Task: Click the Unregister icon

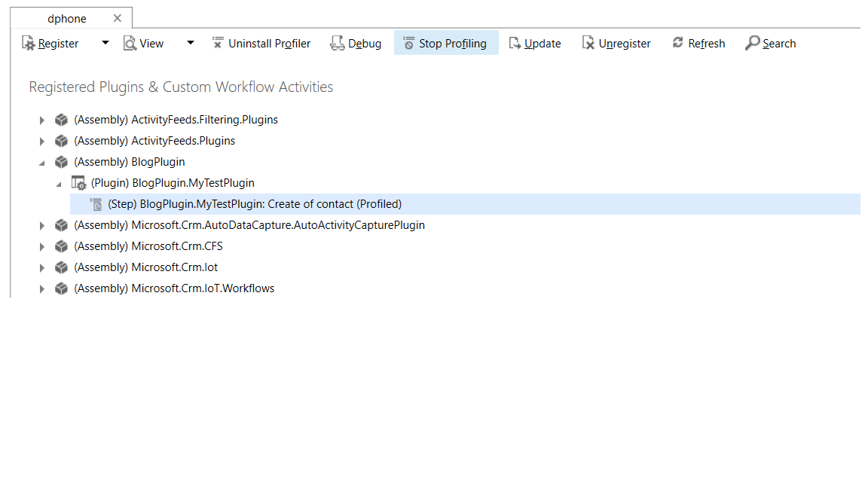Action: 588,44
